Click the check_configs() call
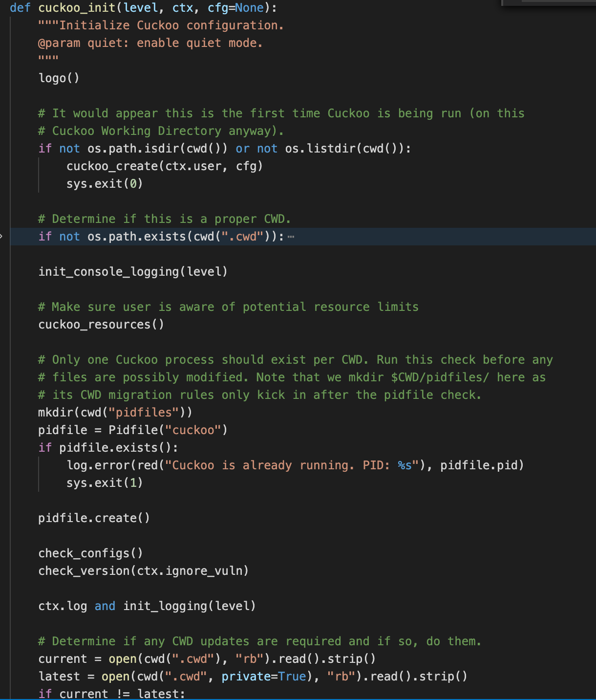The image size is (596, 700). point(90,553)
